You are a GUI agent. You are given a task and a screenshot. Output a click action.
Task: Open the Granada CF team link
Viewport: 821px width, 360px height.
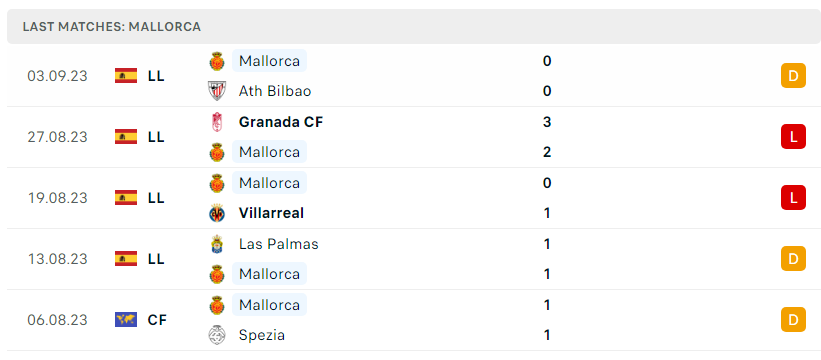click(x=281, y=122)
